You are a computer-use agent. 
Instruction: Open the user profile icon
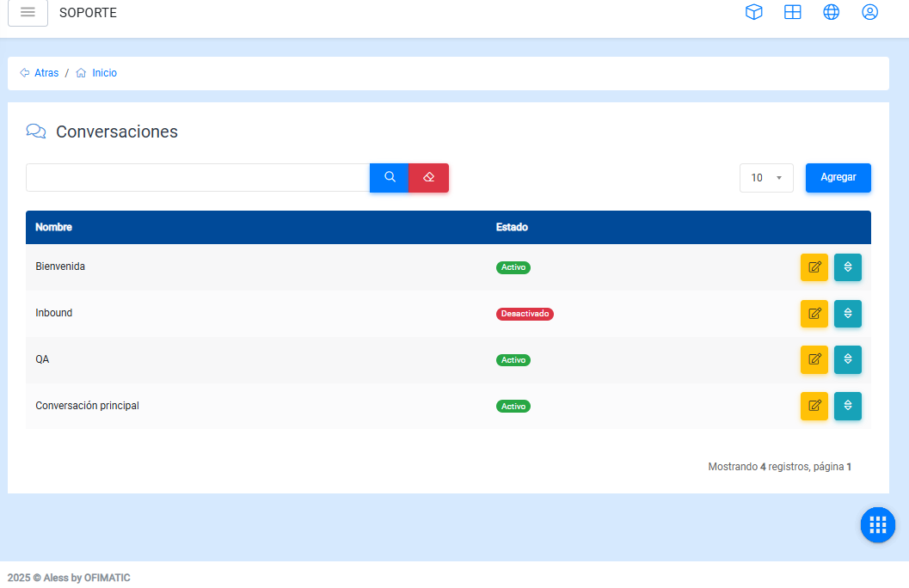(x=869, y=13)
